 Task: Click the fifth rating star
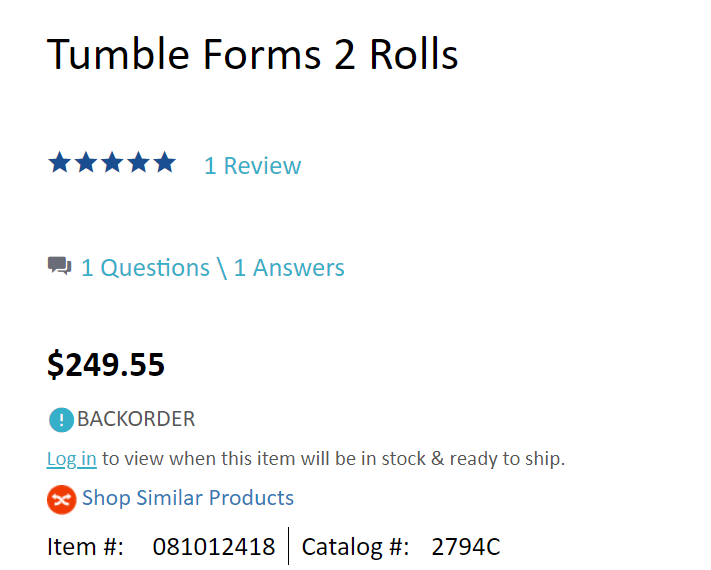(x=164, y=163)
